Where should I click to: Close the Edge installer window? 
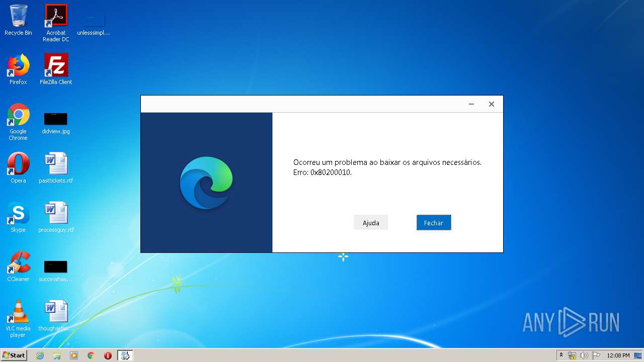coord(492,104)
